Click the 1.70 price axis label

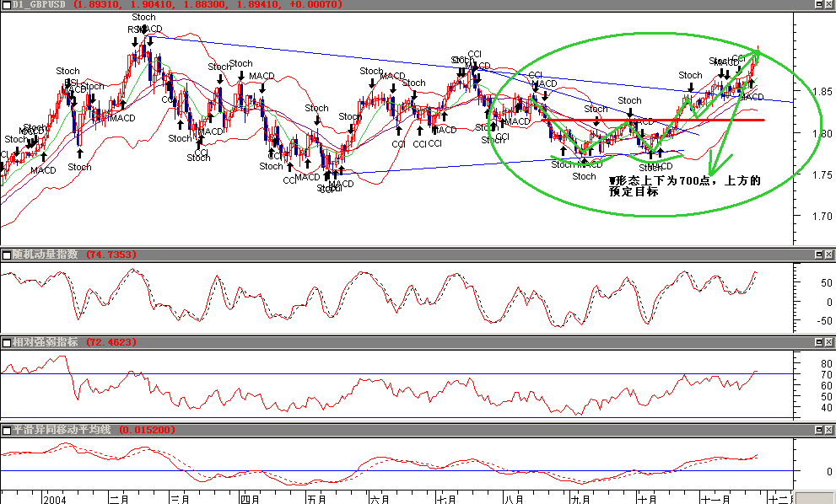pos(822,217)
